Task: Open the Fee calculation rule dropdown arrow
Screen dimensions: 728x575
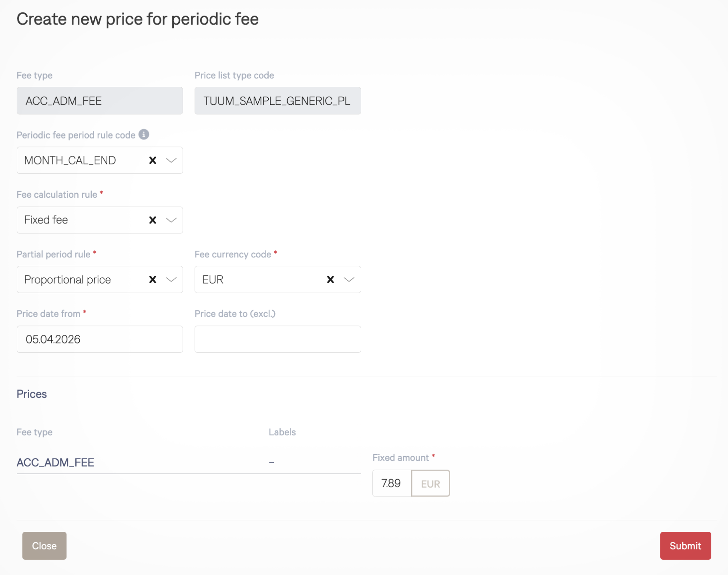Action: 171,220
